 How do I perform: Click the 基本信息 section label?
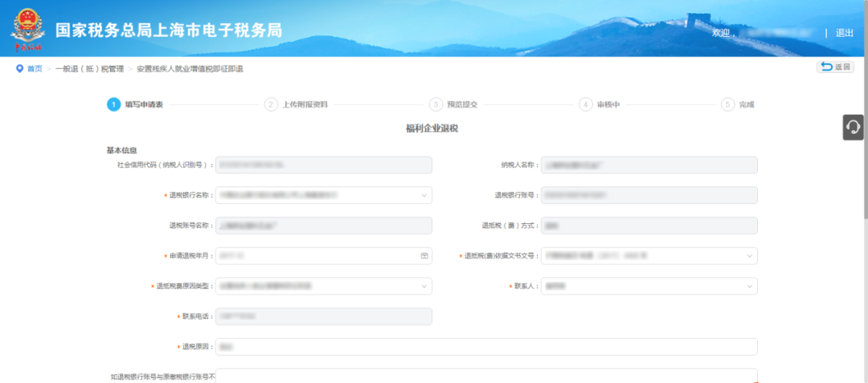[x=122, y=150]
